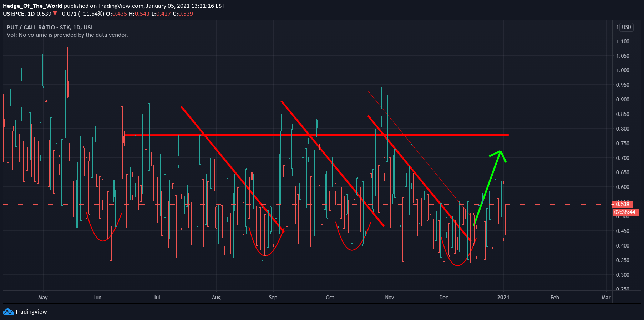
Task: Click the 0.850 price level label
Action: [623, 114]
